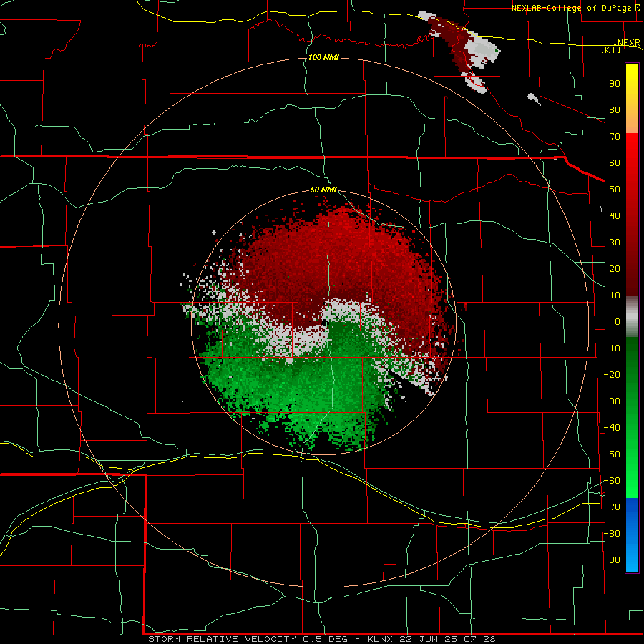Select the 50 NMI range ring label

click(x=323, y=190)
